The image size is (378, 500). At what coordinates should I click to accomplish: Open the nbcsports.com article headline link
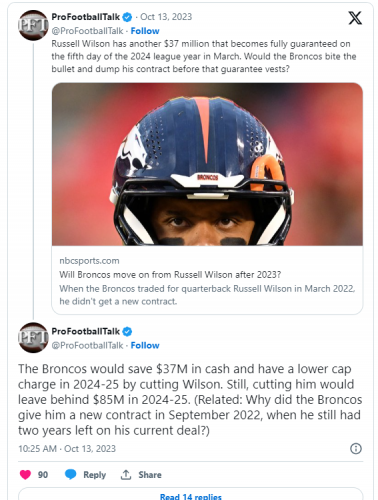[170, 275]
